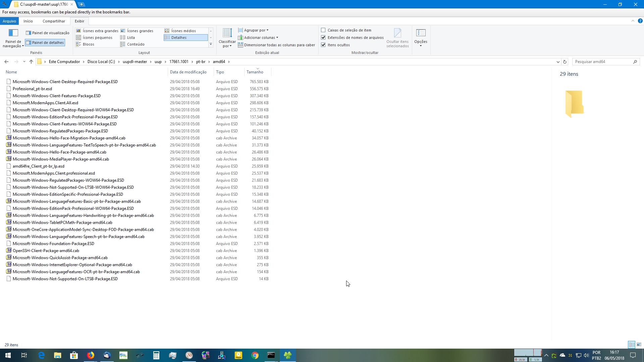This screenshot has height=362, width=644.
Task: Open the Classificar por menu
Action: click(x=227, y=38)
